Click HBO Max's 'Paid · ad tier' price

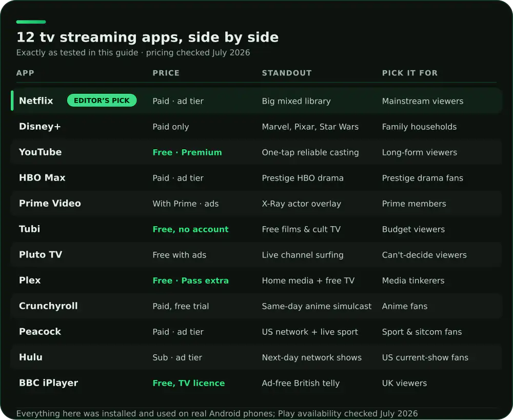[178, 178]
